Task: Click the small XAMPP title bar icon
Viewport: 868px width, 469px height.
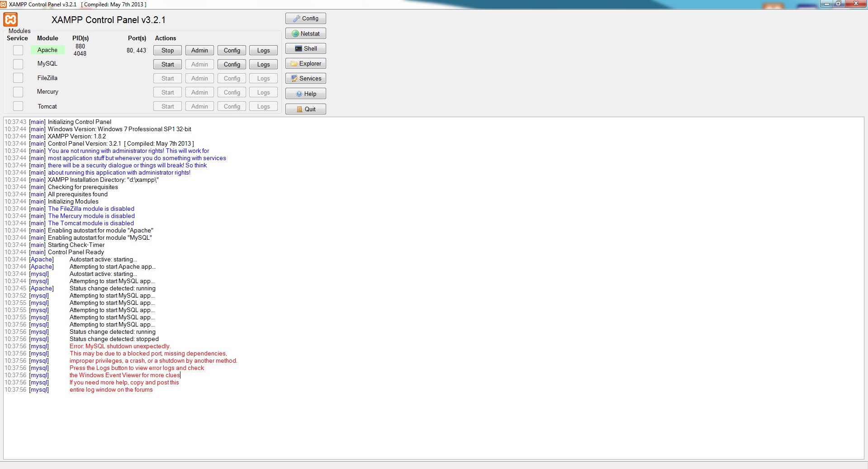Action: (3, 4)
